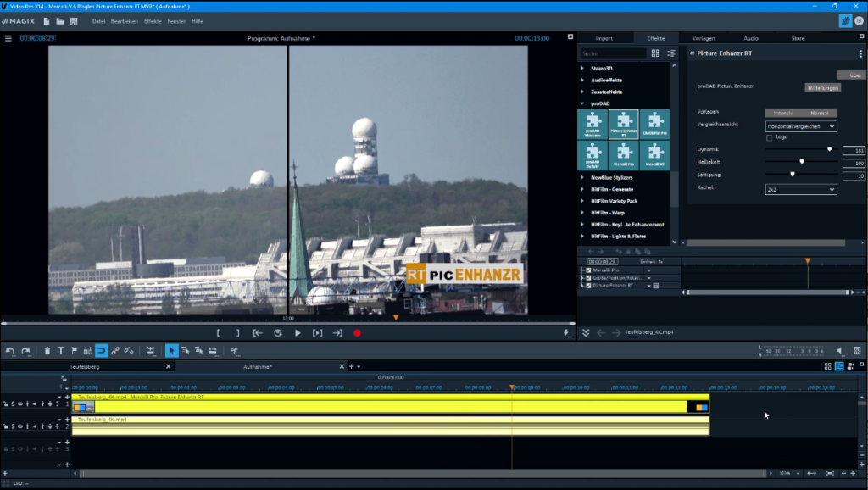Jump to range start in the transport bar
This screenshot has height=490, width=868.
pyautogui.click(x=258, y=333)
